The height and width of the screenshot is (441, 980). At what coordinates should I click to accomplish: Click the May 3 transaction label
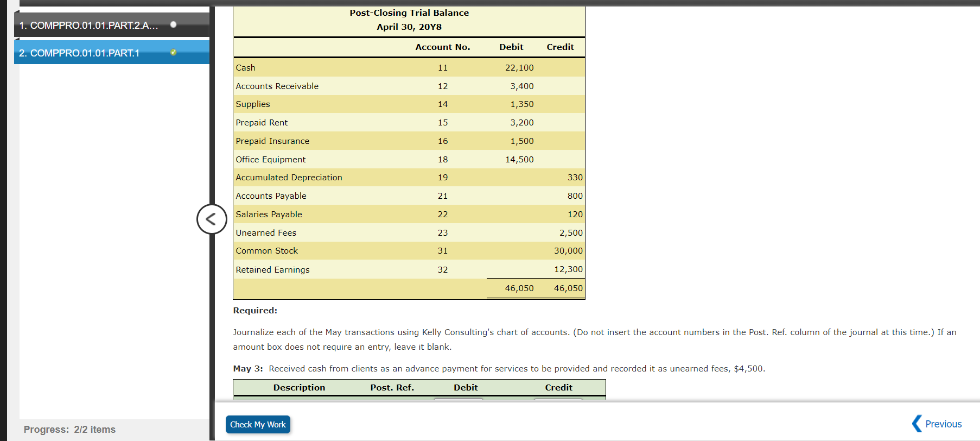248,369
